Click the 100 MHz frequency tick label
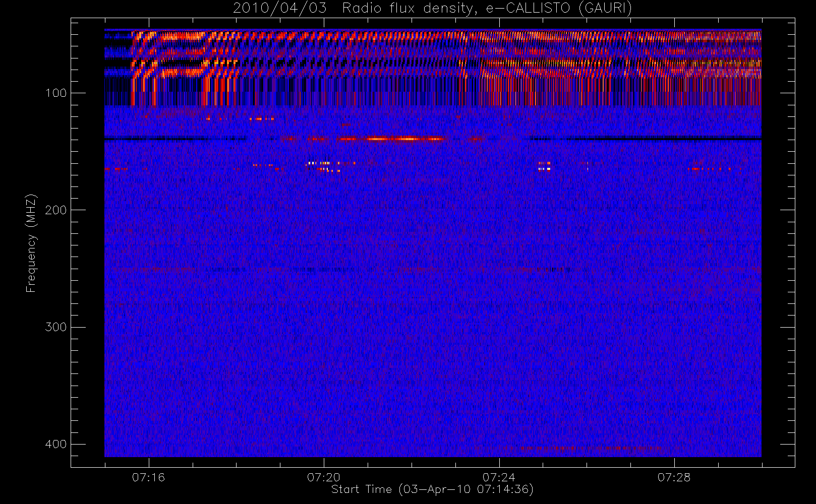This screenshot has width=816, height=504. [x=55, y=93]
